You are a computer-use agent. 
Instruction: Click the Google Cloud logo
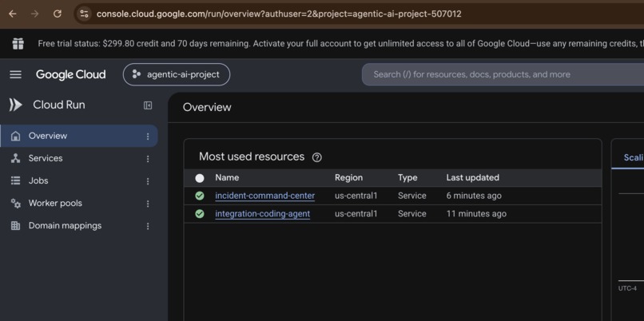[70, 74]
